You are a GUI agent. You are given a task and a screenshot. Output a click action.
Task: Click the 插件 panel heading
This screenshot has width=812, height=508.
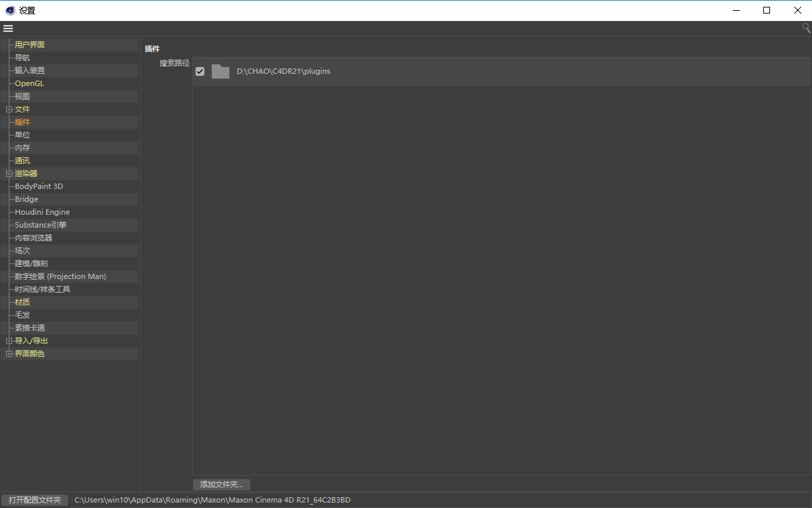(152, 49)
